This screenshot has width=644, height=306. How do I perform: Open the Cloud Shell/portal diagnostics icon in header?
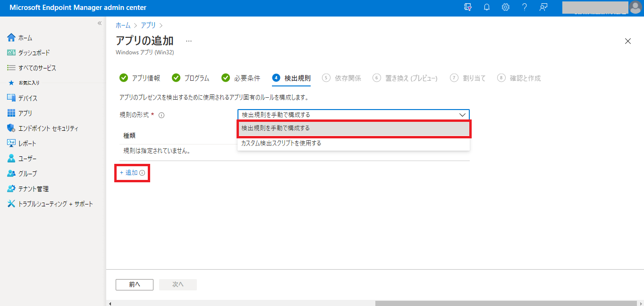[468, 7]
